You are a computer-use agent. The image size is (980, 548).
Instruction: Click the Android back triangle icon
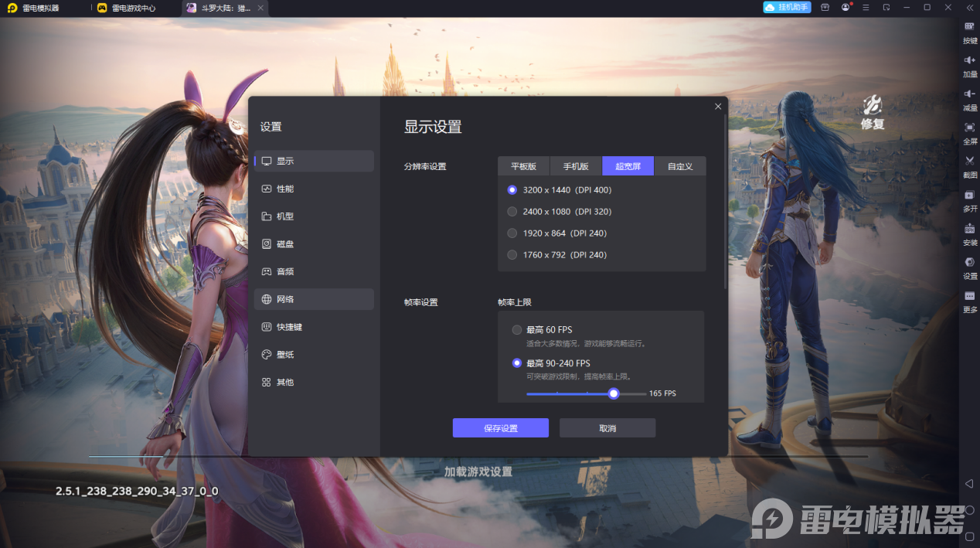point(969,484)
